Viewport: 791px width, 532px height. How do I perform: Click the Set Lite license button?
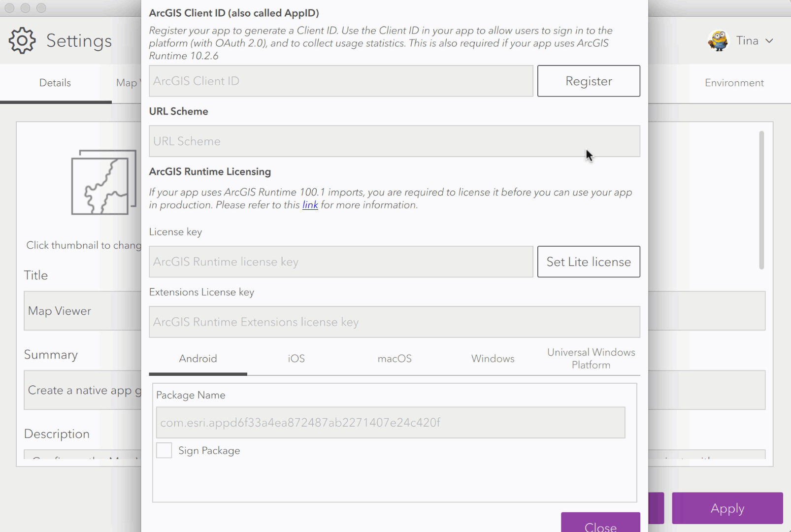[x=589, y=262]
